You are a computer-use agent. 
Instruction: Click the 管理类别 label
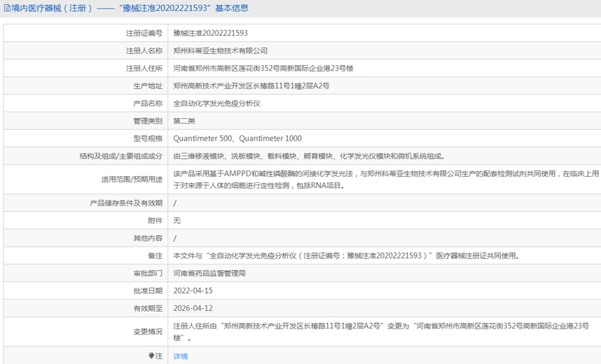(148, 121)
